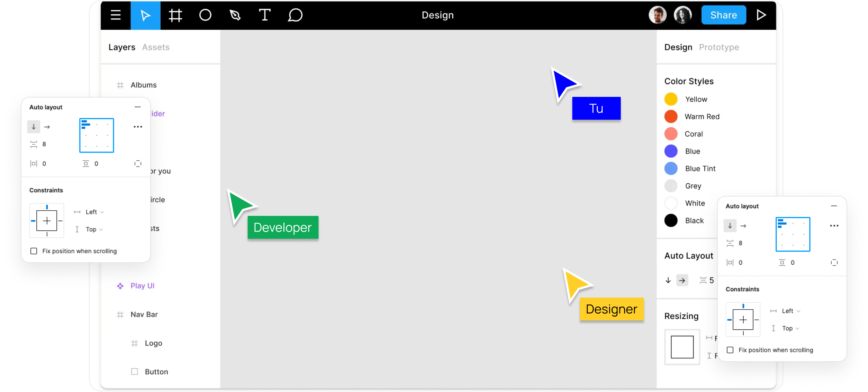Click the Button rectangle layer icon
868x392 pixels.
click(x=135, y=372)
